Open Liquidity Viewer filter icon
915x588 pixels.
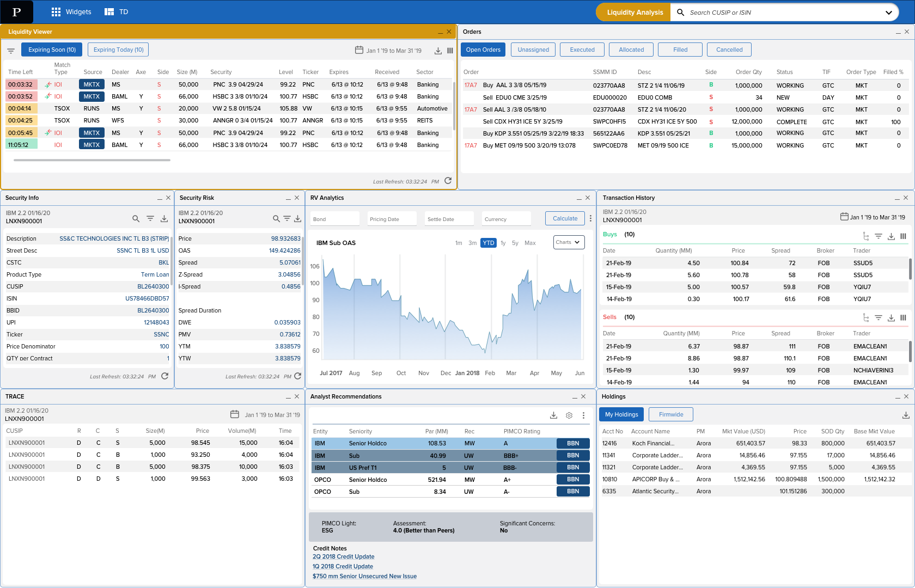pyautogui.click(x=11, y=51)
